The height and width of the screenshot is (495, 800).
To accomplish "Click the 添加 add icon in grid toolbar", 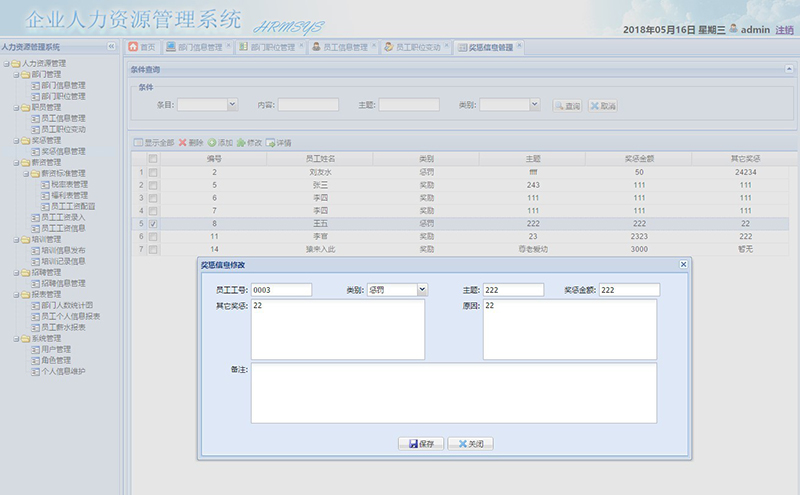I will pyautogui.click(x=220, y=143).
